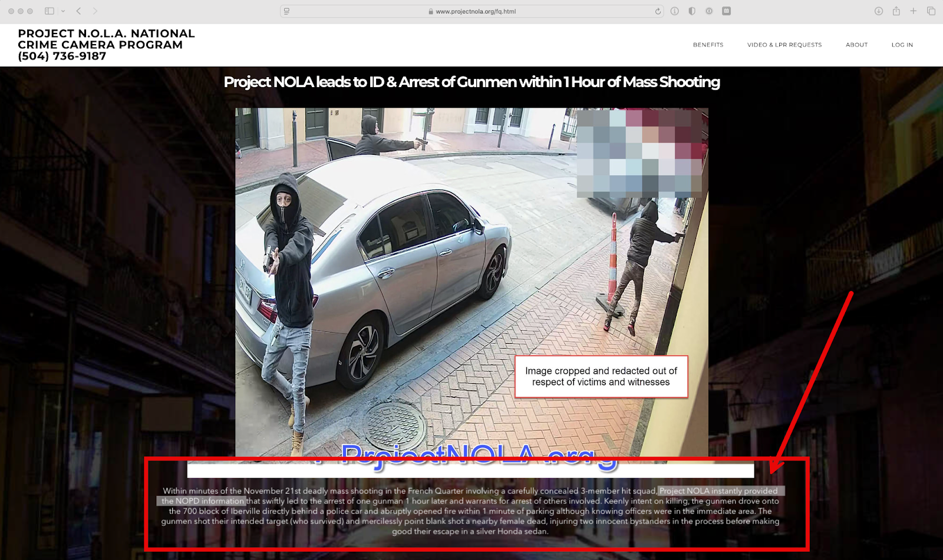Click the text 'good their escape in a silver Honda sedan.'
The height and width of the screenshot is (560, 943).
click(470, 532)
